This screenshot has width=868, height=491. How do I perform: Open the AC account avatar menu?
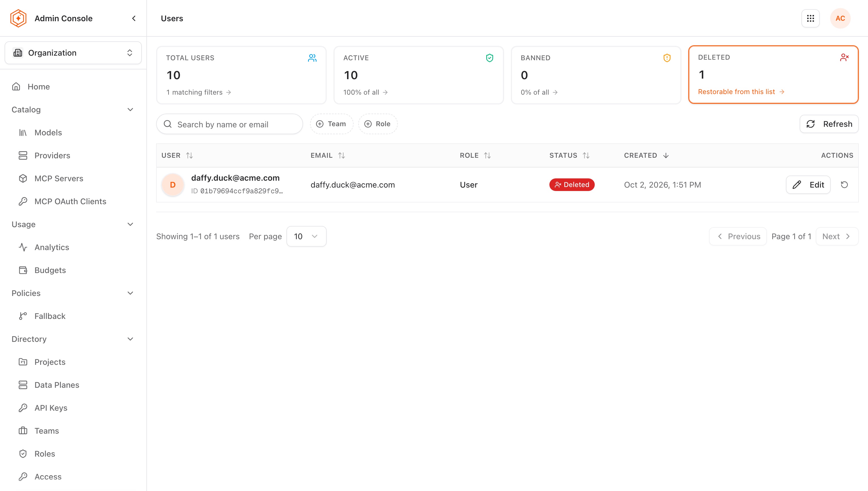click(840, 18)
